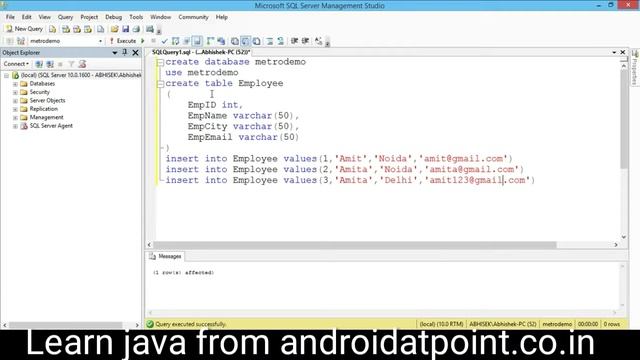Viewport: 640px width, 360px height.
Task: Close the SQLQuery1.sql document
Action: click(623, 52)
